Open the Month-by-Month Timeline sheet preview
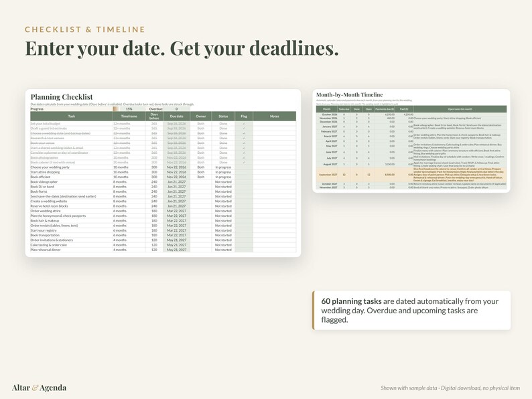Image resolution: width=532 pixels, height=399 pixels. pos(411,141)
